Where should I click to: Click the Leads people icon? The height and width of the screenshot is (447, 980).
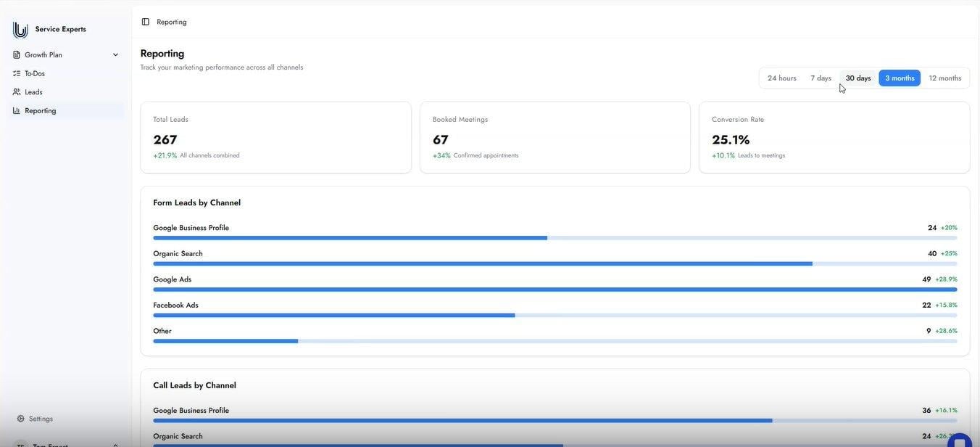point(17,92)
